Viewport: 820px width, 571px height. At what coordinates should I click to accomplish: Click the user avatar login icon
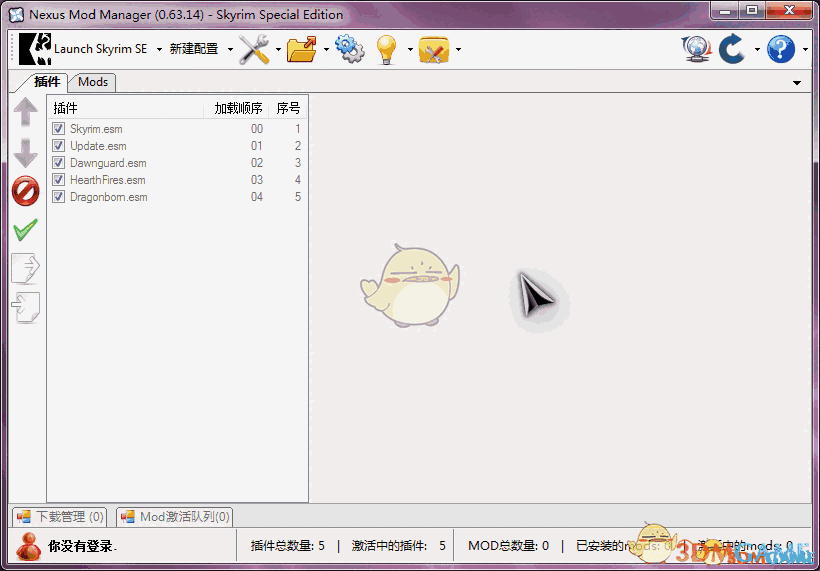(28, 546)
